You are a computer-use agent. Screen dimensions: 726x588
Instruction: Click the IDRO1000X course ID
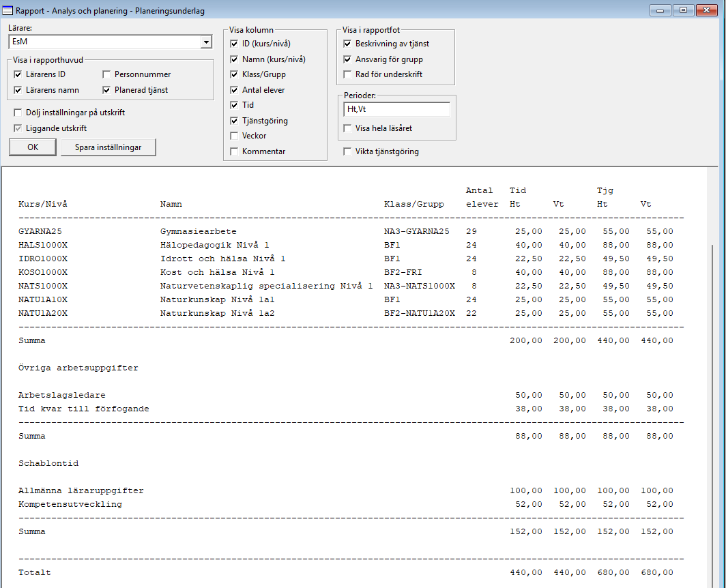tap(43, 259)
